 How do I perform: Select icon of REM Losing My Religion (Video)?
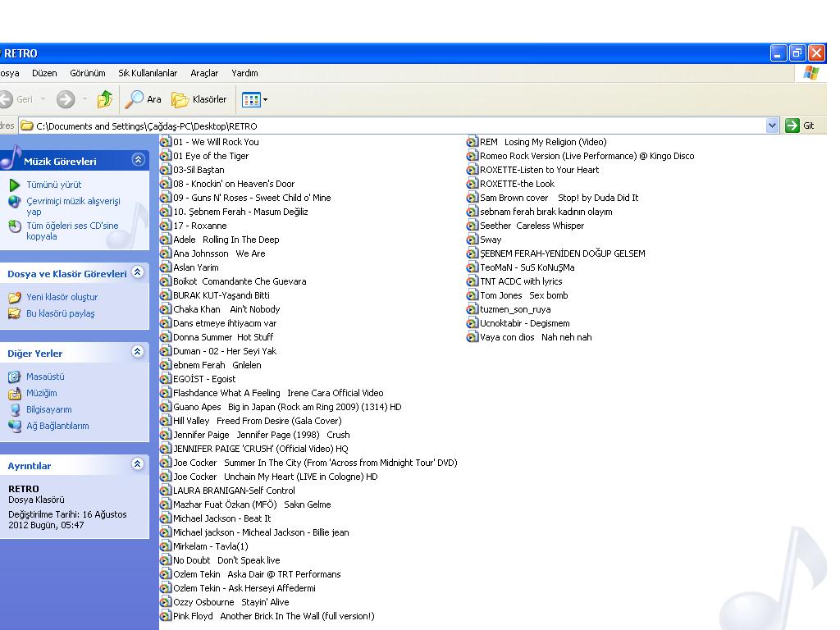click(x=472, y=142)
